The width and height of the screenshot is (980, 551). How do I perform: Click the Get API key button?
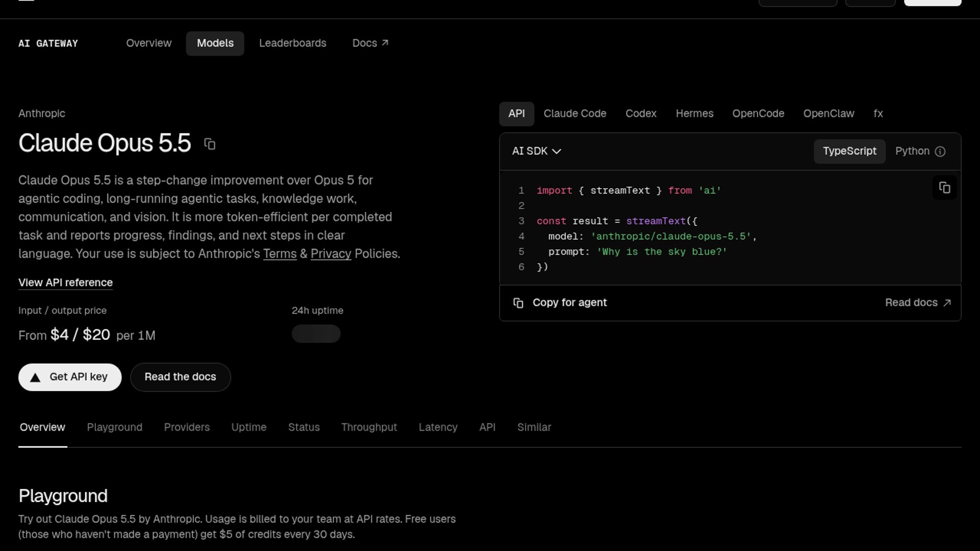pos(70,378)
